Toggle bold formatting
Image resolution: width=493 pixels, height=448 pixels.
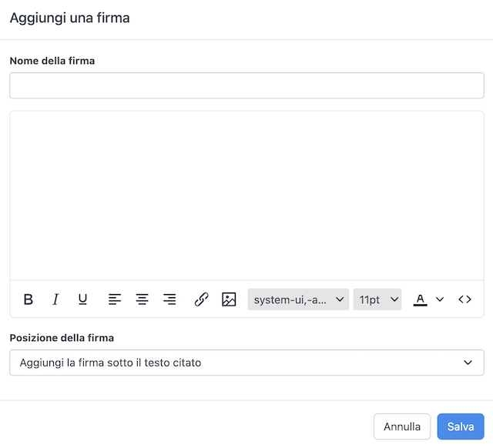(x=29, y=299)
